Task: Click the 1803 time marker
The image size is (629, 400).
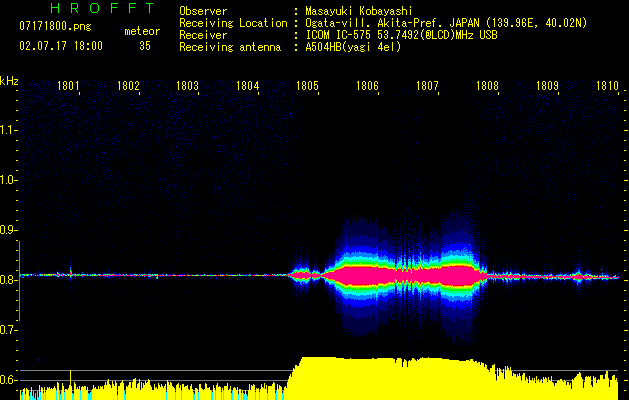Action: (188, 86)
